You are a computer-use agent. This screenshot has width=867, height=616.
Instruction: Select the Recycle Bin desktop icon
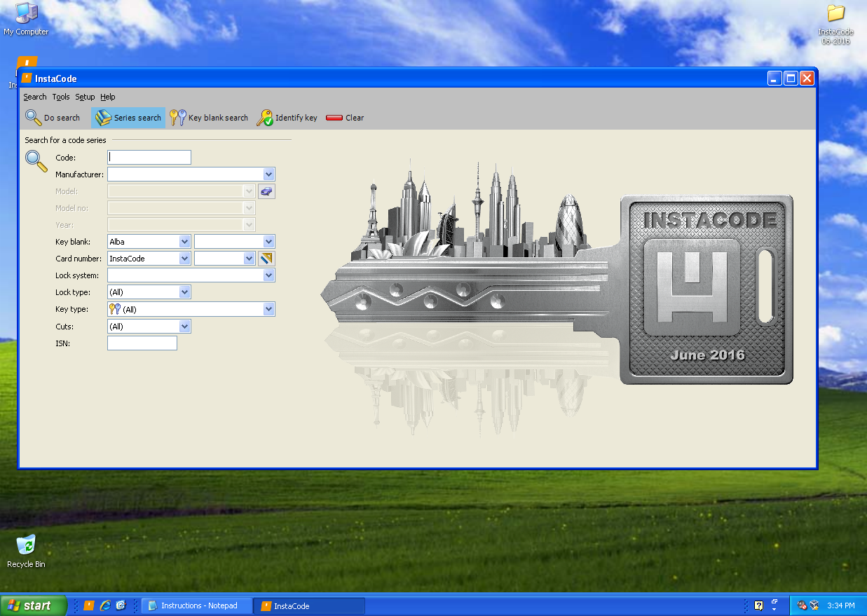point(26,551)
